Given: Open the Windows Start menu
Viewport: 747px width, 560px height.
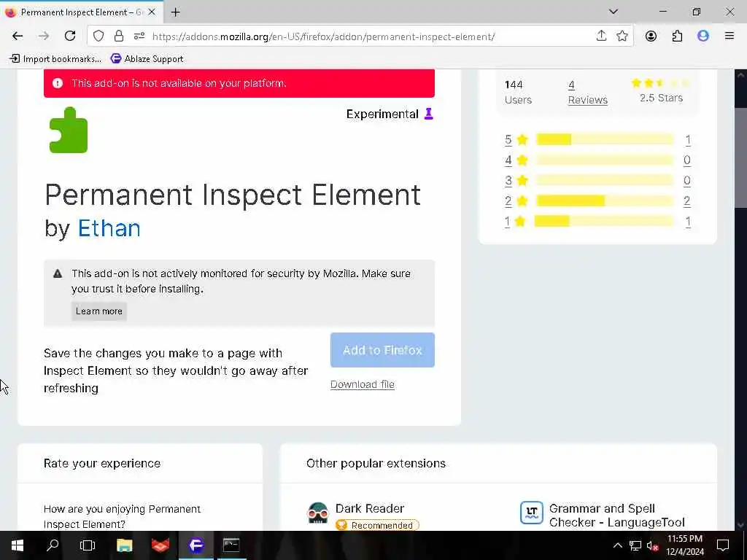Looking at the screenshot, I should (x=18, y=545).
